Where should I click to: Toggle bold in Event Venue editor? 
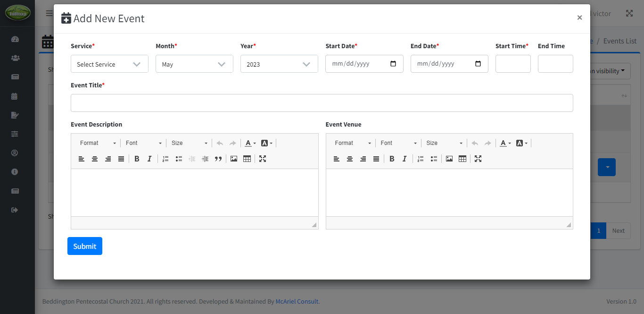pos(392,159)
